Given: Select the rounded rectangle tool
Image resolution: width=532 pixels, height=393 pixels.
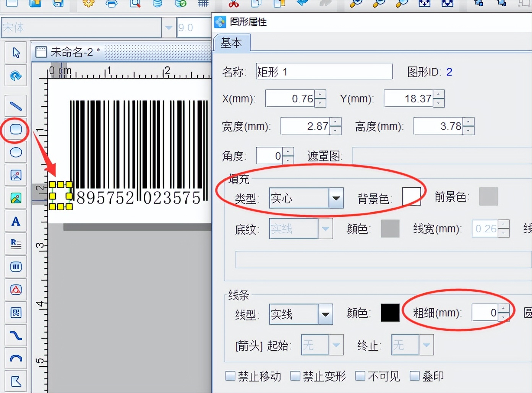Looking at the screenshot, I should [16, 129].
